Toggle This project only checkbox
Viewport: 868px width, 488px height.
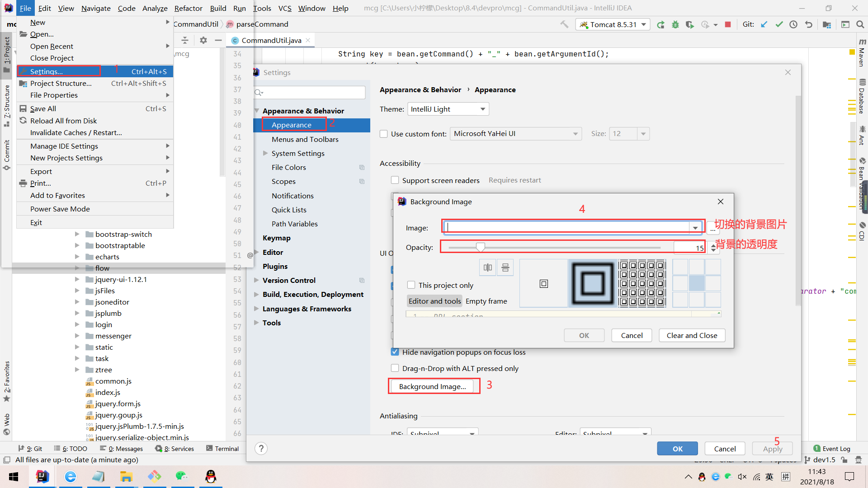411,285
